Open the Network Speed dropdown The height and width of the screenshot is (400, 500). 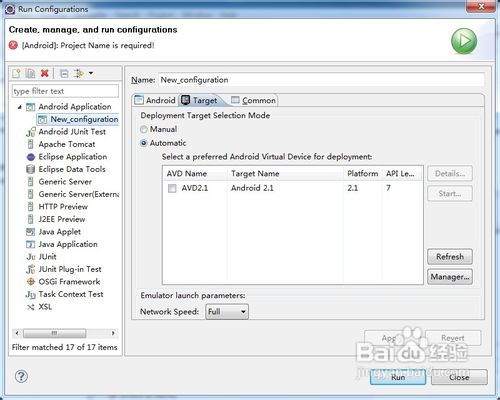point(227,312)
